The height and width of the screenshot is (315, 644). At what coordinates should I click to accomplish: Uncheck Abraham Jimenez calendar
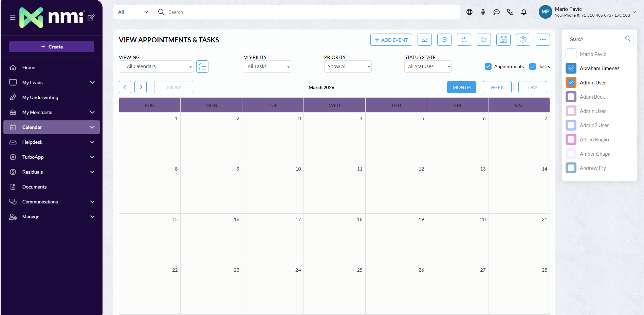coord(571,68)
